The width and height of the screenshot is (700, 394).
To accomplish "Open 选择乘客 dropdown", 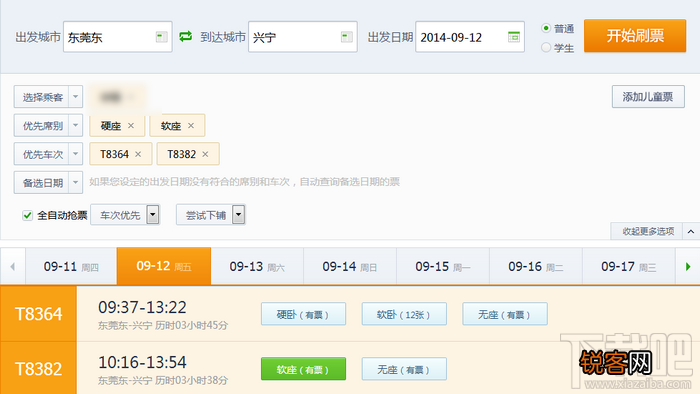I will 48,97.
